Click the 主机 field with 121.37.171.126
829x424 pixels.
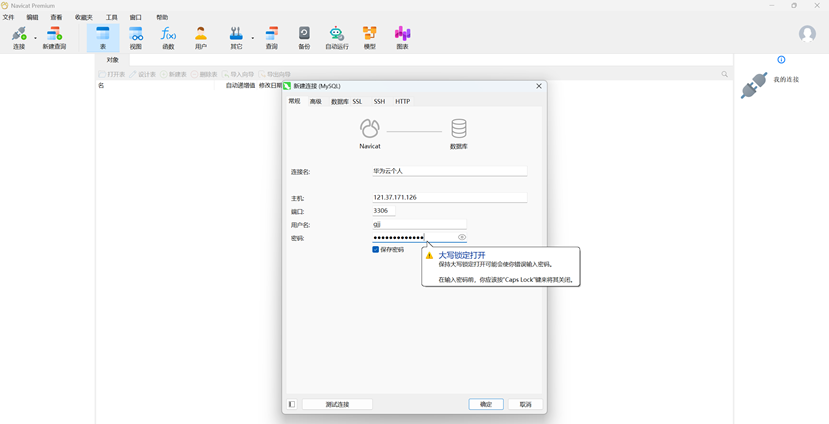[x=449, y=197]
